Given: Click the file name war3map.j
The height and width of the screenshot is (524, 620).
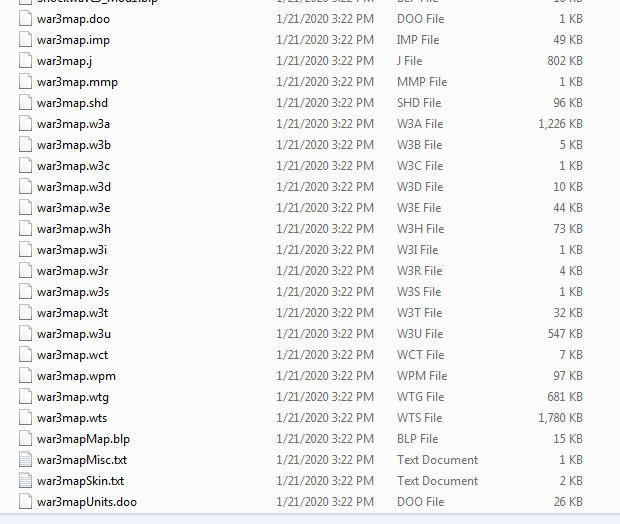Looking at the screenshot, I should pos(64,61).
